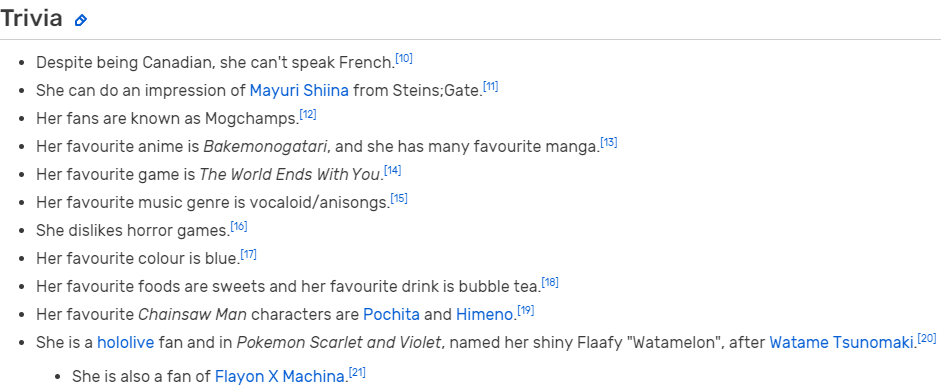Click citation 18 after bubble tea
This screenshot has height=387, width=941.
[x=550, y=282]
